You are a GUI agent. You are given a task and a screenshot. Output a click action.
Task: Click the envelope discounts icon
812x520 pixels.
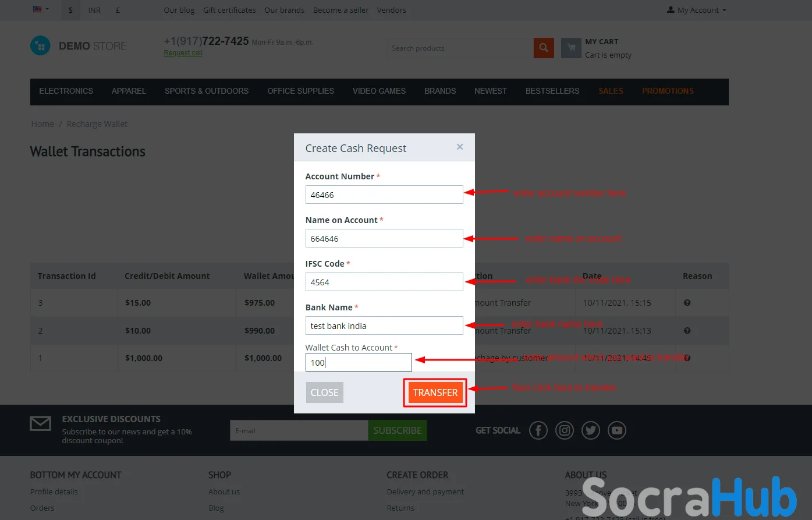point(41,423)
